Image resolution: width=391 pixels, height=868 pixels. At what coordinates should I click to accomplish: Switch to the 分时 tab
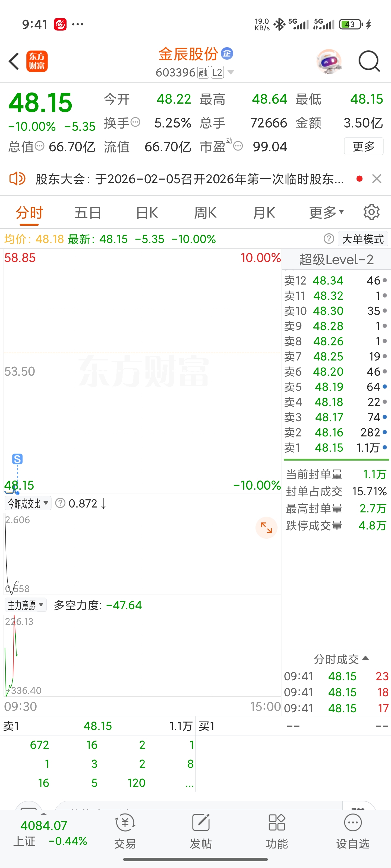pyautogui.click(x=29, y=213)
